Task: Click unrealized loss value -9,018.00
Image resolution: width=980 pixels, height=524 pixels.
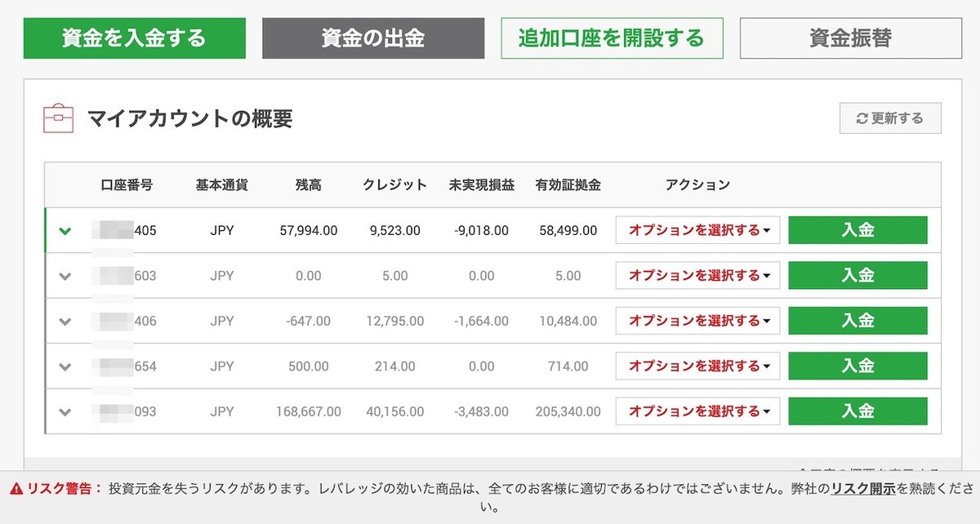Action: click(482, 231)
